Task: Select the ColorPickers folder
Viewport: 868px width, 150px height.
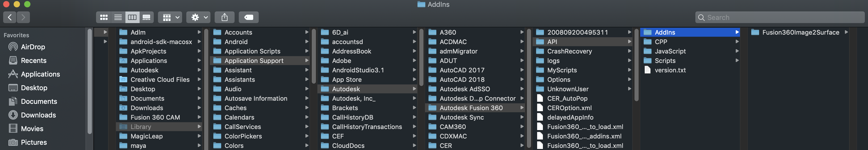Action: coord(260,136)
